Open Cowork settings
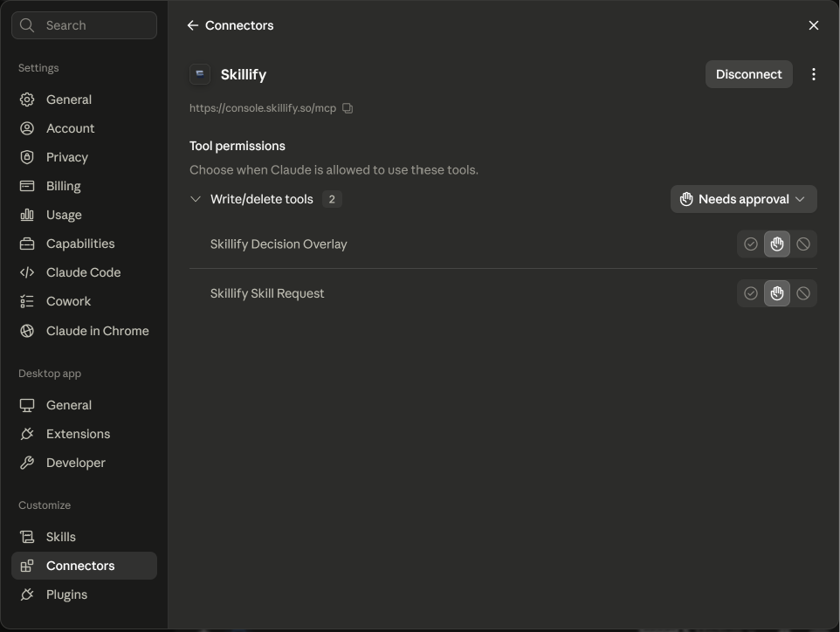840x632 pixels. tap(84, 301)
